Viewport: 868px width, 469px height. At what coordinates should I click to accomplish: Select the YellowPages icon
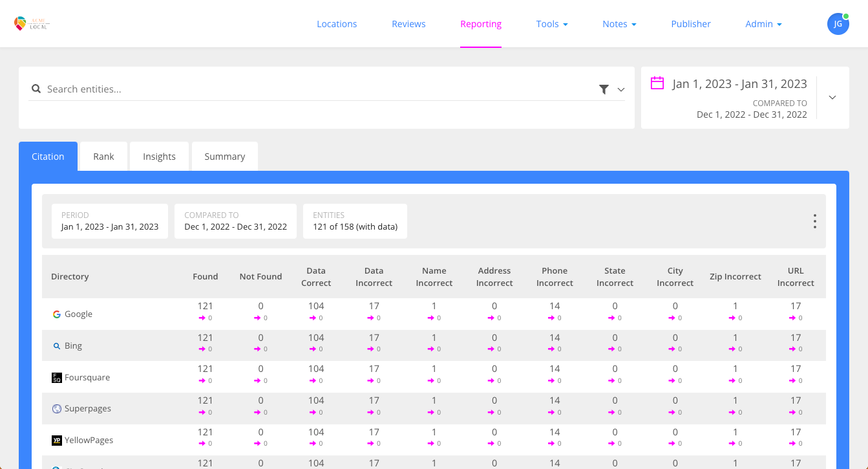[x=56, y=440]
